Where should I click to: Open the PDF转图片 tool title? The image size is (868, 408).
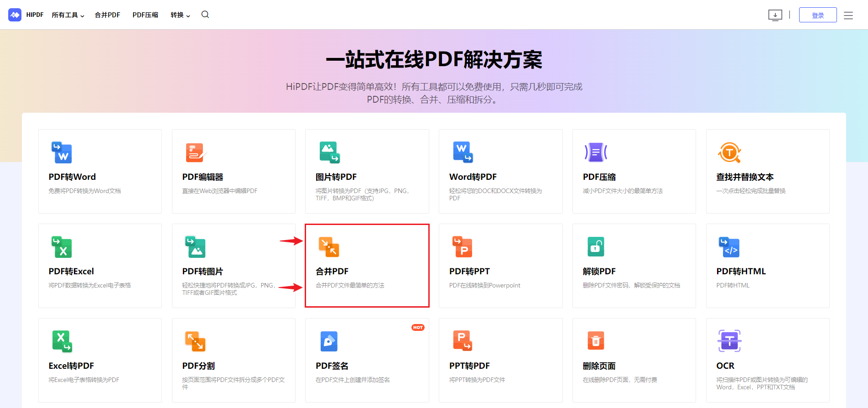click(203, 272)
